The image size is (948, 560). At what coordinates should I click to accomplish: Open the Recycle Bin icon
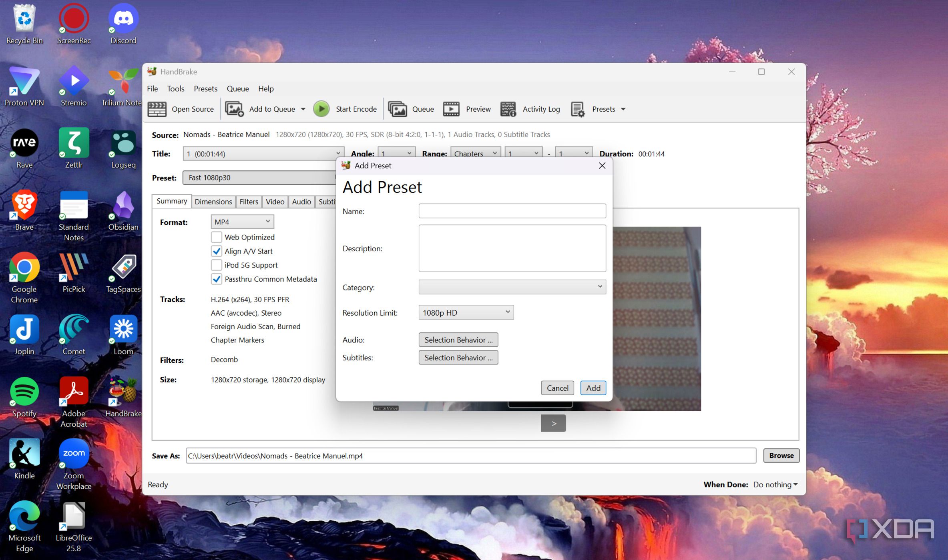24,18
